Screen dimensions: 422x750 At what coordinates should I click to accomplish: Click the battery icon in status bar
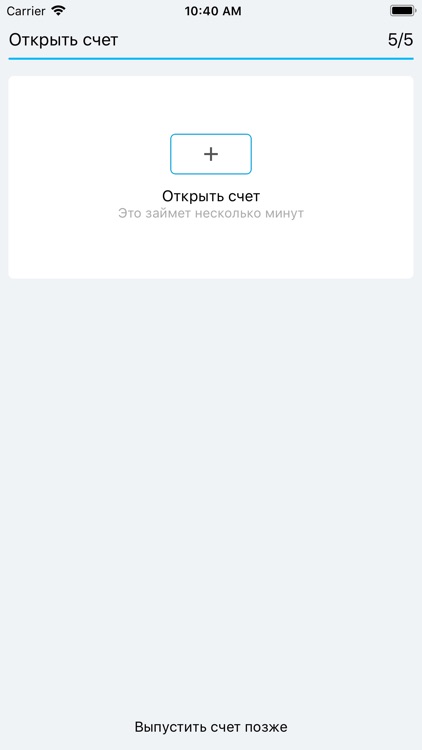tap(401, 11)
